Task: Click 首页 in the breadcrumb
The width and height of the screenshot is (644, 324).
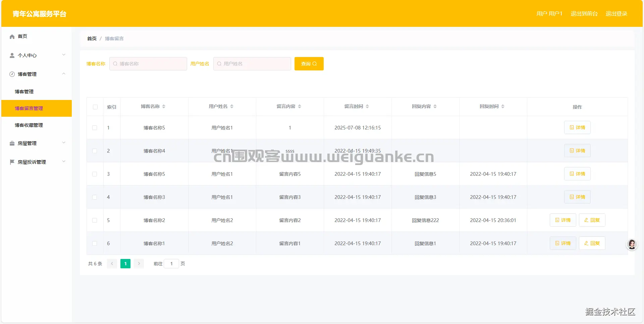Action: (x=92, y=39)
